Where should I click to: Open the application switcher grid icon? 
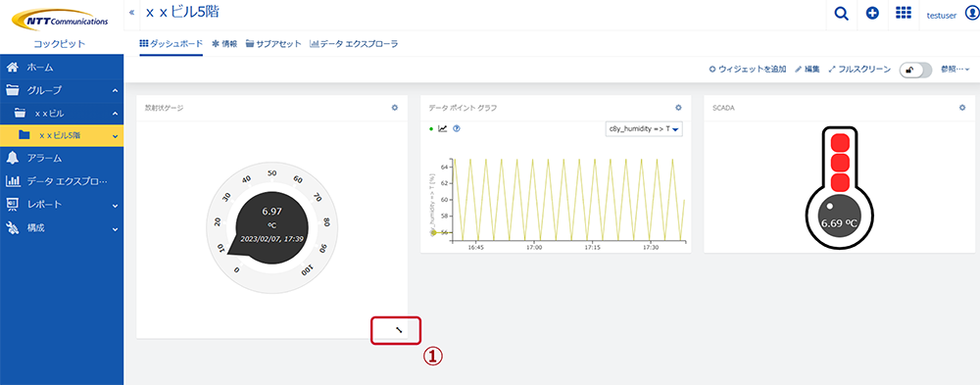pyautogui.click(x=904, y=14)
